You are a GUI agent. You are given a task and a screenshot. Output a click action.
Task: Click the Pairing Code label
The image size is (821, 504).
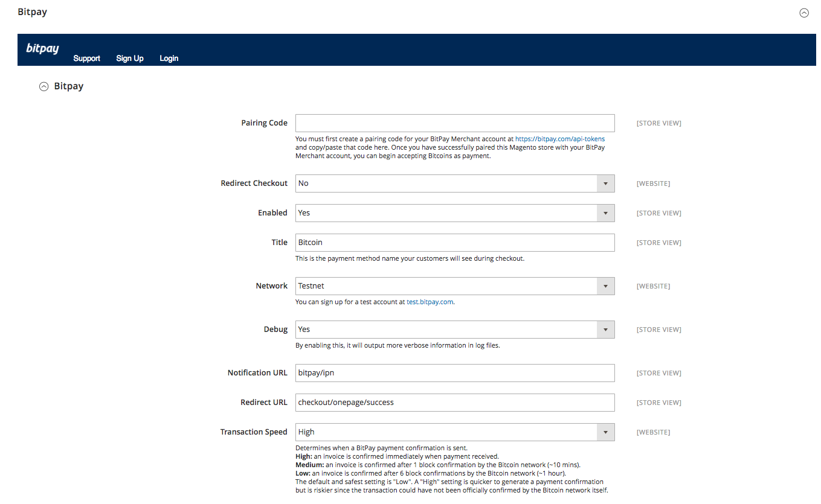click(264, 123)
